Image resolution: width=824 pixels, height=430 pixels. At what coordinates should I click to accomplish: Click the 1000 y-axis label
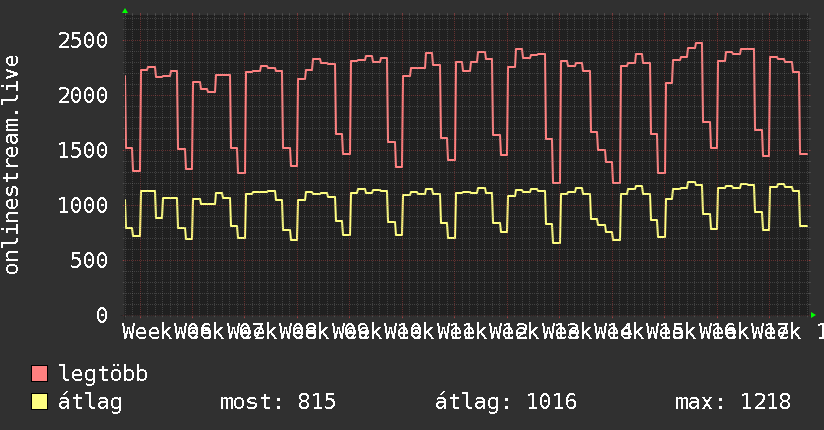(83, 206)
